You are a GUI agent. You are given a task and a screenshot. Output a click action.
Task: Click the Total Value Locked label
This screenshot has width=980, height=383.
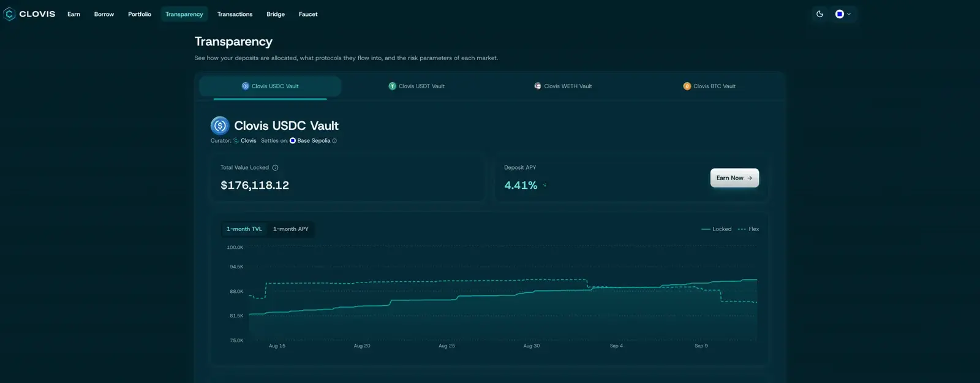244,168
